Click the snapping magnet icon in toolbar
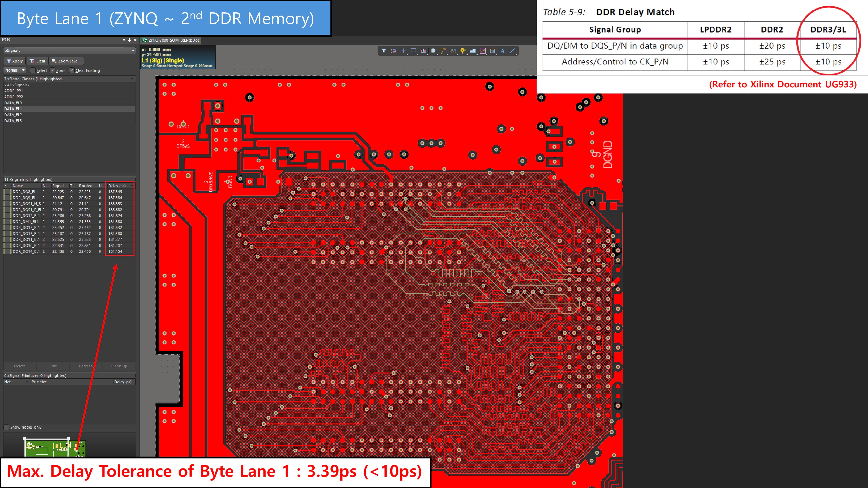 pyautogui.click(x=394, y=51)
